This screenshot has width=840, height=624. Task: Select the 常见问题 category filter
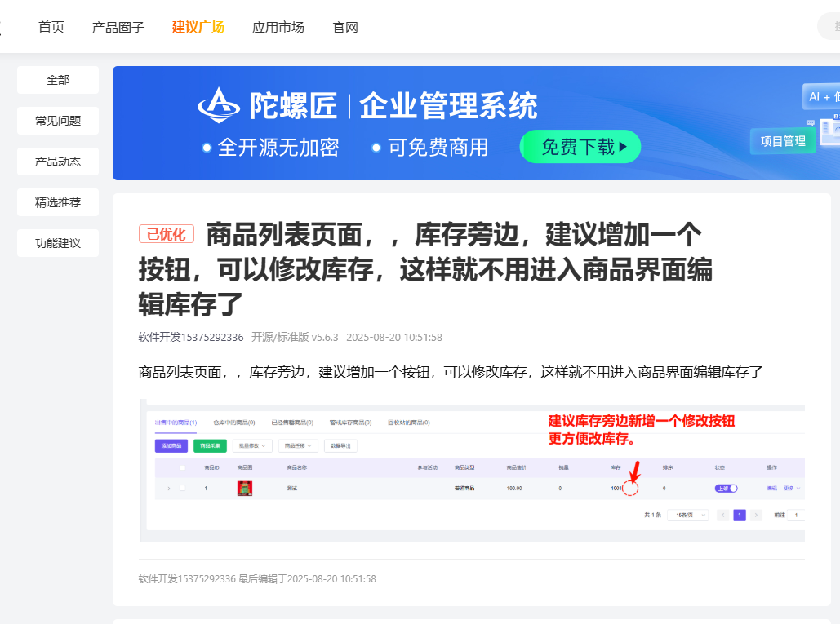click(x=58, y=121)
